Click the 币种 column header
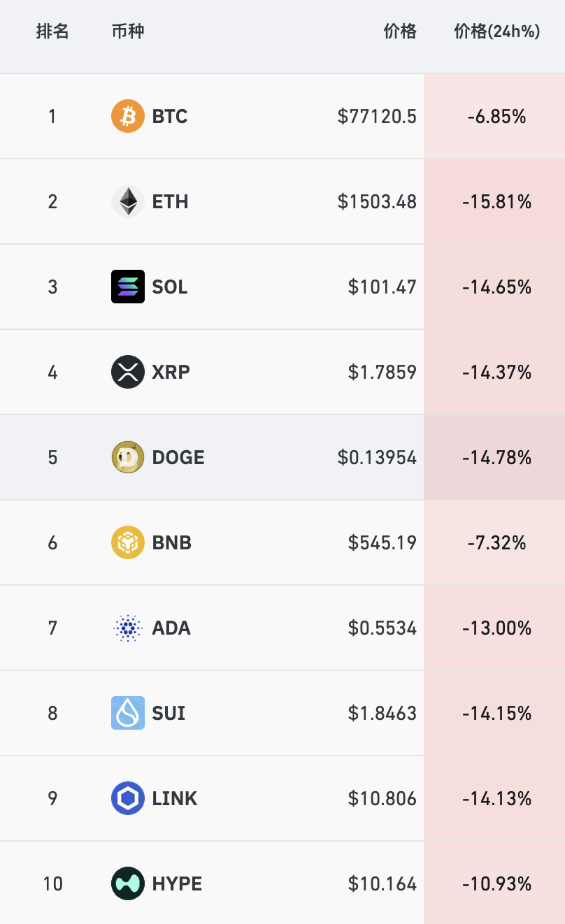The image size is (565, 924). point(128,31)
